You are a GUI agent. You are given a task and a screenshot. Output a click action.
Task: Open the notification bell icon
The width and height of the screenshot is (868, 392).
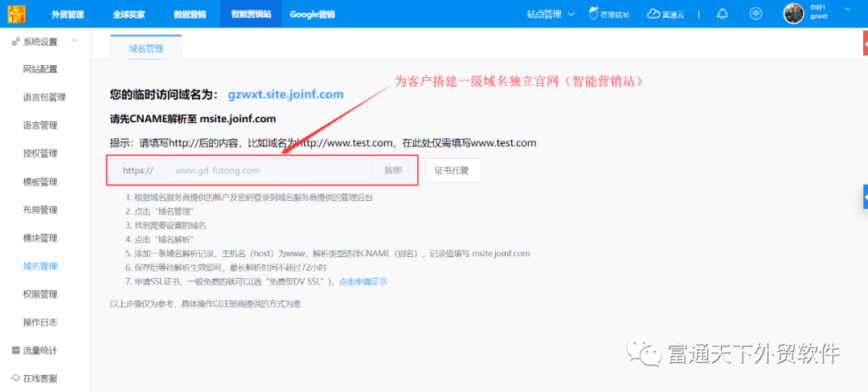(x=722, y=14)
